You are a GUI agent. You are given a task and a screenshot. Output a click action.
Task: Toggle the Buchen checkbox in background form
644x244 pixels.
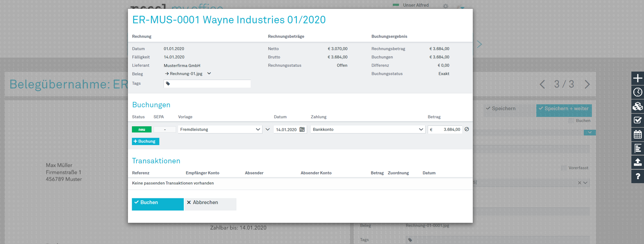[x=571, y=121]
